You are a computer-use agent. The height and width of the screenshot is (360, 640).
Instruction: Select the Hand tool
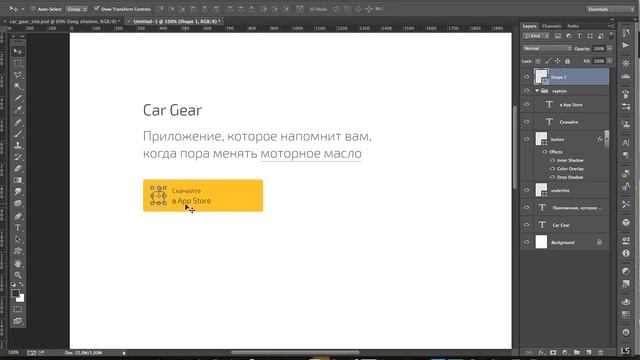(18, 264)
